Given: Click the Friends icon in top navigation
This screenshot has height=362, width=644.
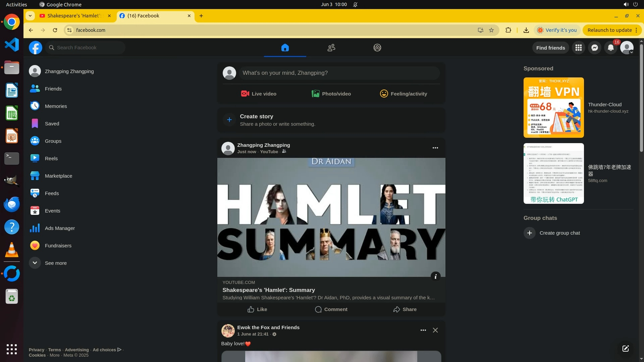Looking at the screenshot, I should (x=331, y=48).
